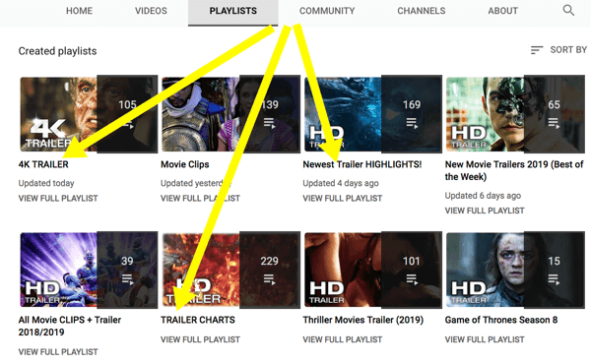Click the channel search magnifier icon
The height and width of the screenshot is (364, 591).
tap(568, 11)
